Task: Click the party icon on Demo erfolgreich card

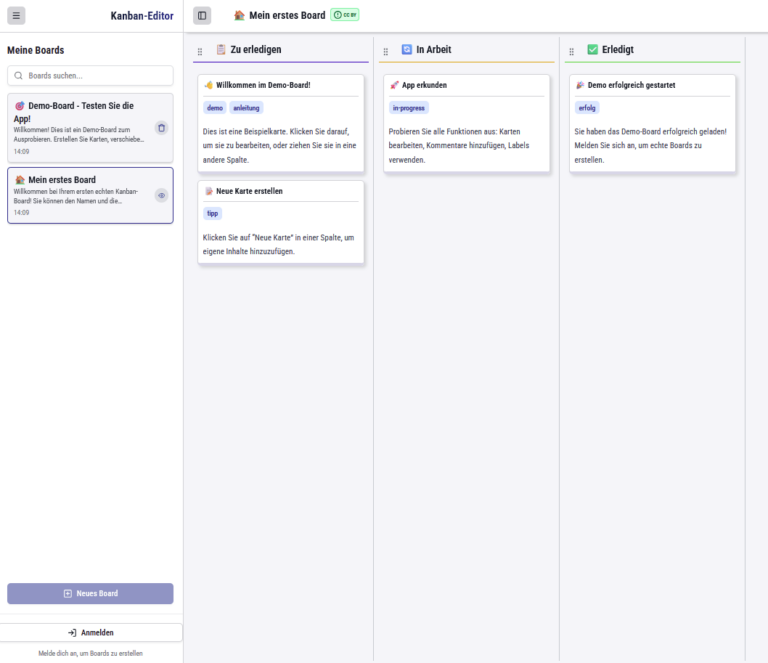Action: point(580,85)
